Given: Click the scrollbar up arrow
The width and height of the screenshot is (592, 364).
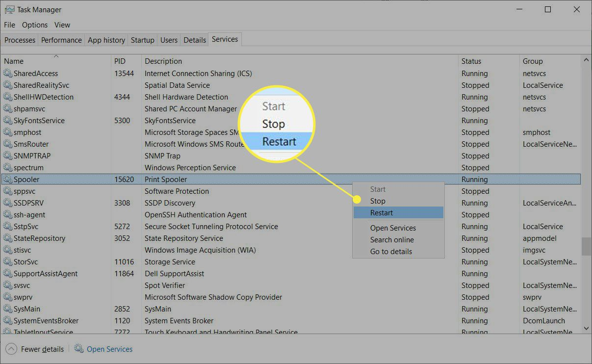Looking at the screenshot, I should click(x=586, y=60).
